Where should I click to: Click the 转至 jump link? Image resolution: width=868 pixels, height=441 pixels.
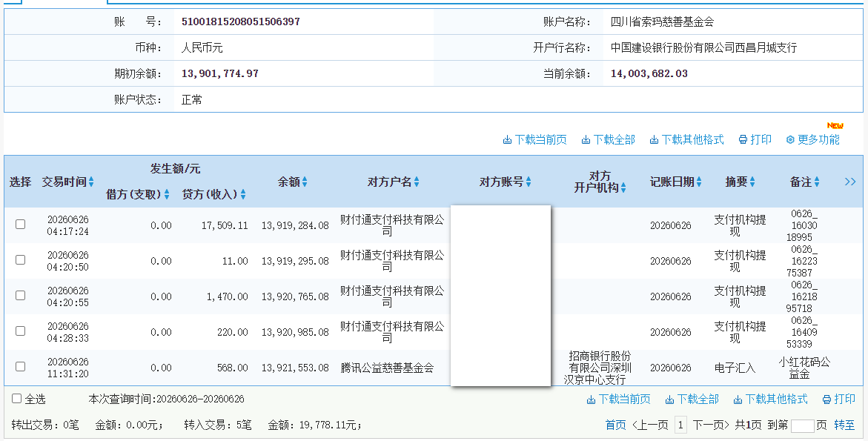[x=844, y=425]
